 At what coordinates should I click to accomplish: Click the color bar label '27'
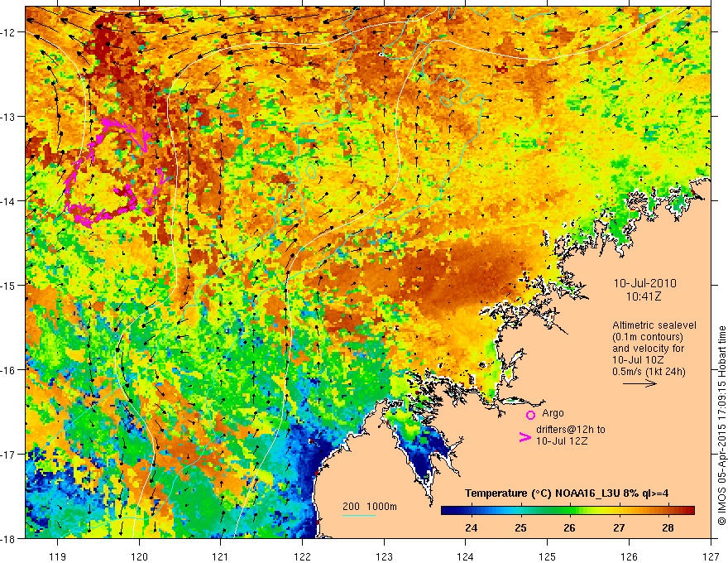point(619,528)
